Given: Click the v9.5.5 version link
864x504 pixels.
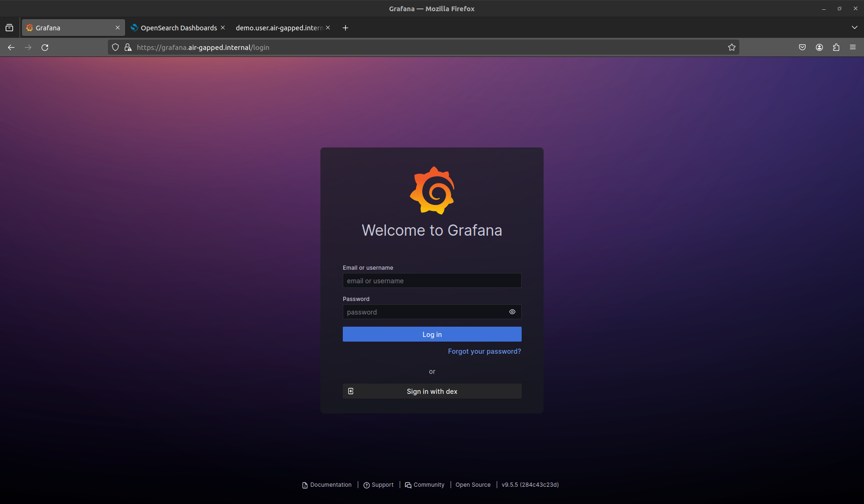Looking at the screenshot, I should (530, 485).
